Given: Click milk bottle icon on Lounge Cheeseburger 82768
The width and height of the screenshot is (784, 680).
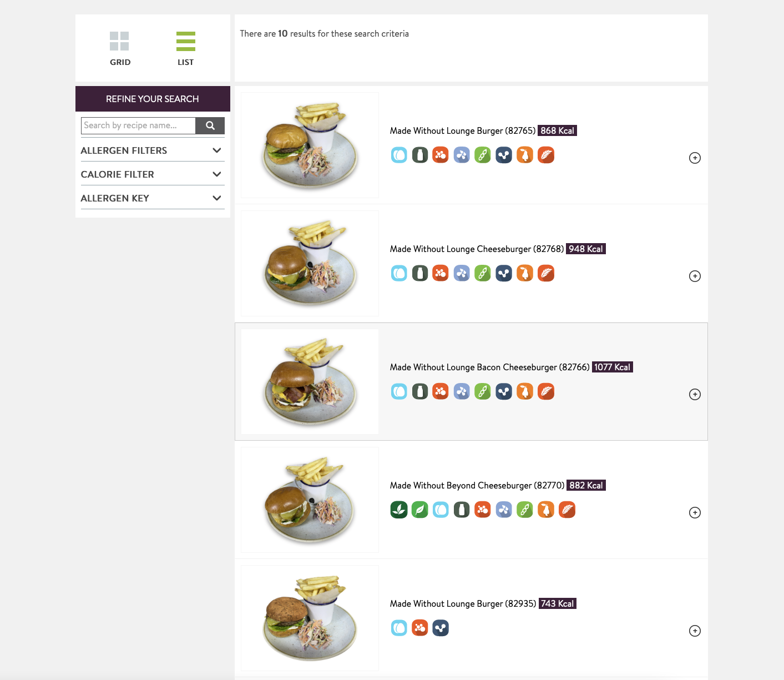Looking at the screenshot, I should (x=420, y=273).
